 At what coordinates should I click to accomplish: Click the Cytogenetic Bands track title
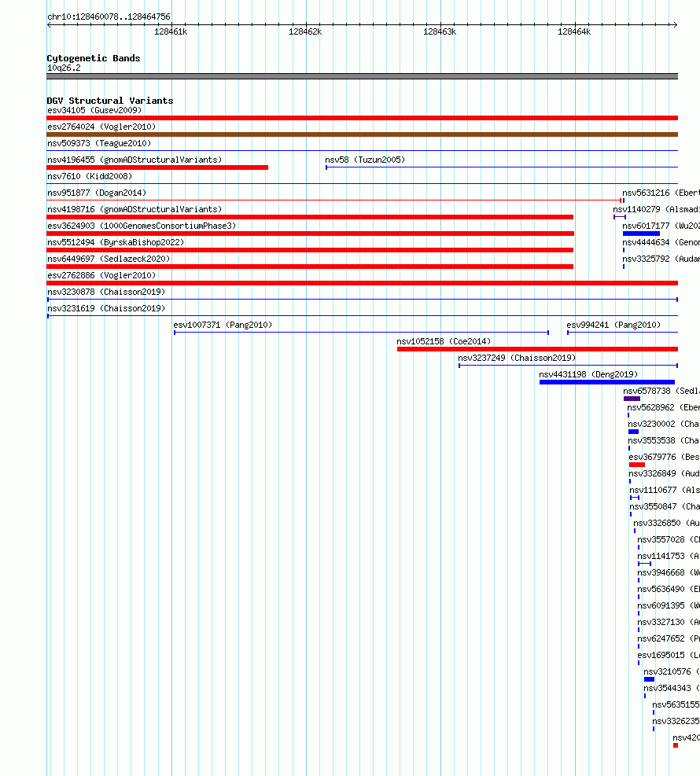point(94,58)
